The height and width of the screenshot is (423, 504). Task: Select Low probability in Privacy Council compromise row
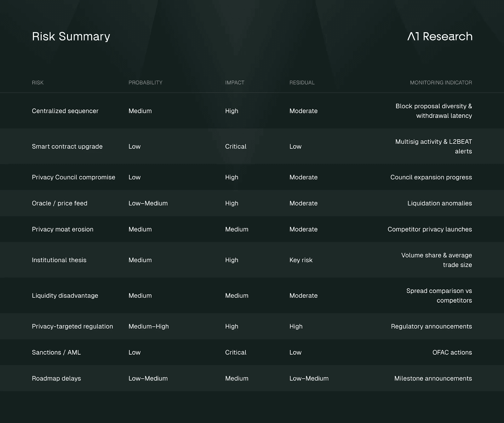coord(135,177)
